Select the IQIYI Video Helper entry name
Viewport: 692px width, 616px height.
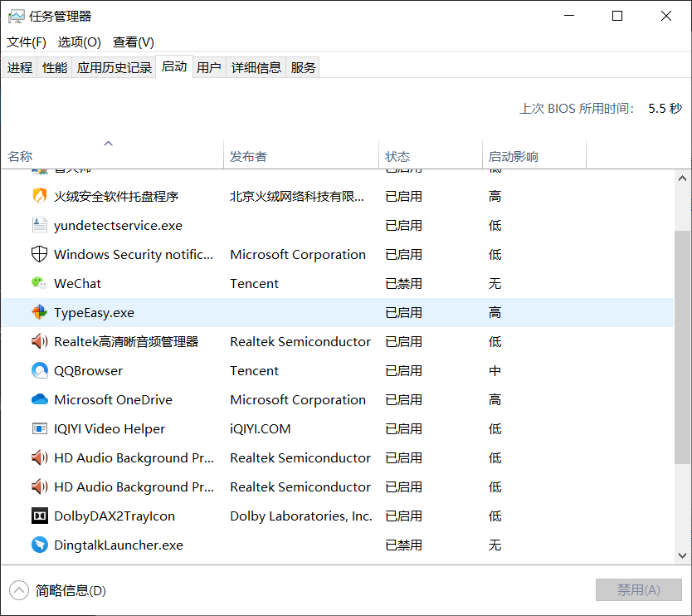(110, 428)
